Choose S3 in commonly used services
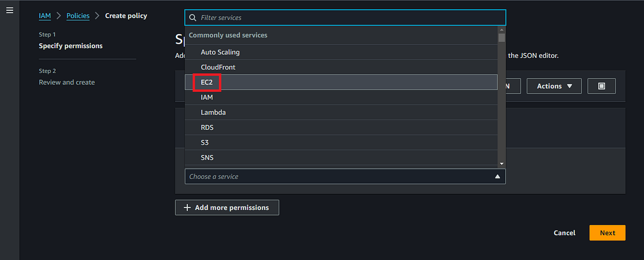644x260 pixels. pos(205,143)
